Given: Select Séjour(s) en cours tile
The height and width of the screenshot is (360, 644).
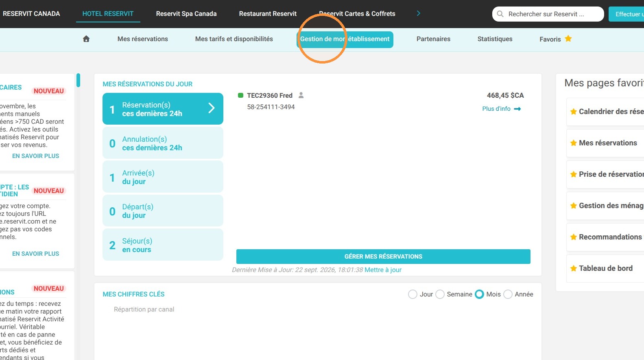Looking at the screenshot, I should [x=163, y=245].
